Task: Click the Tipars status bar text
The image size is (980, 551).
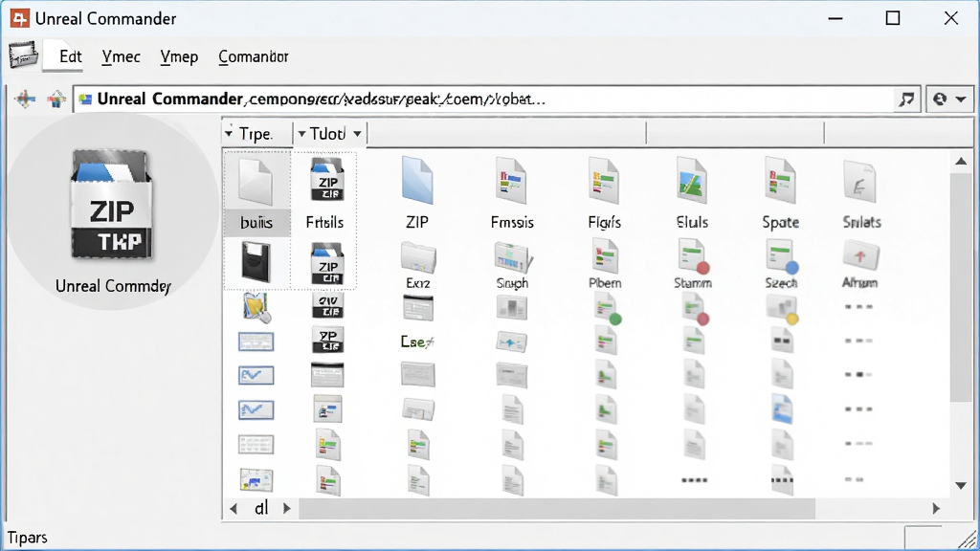Action: point(28,538)
